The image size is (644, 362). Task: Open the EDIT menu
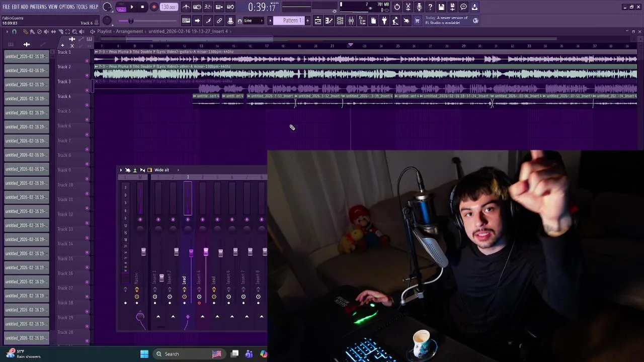[16, 7]
